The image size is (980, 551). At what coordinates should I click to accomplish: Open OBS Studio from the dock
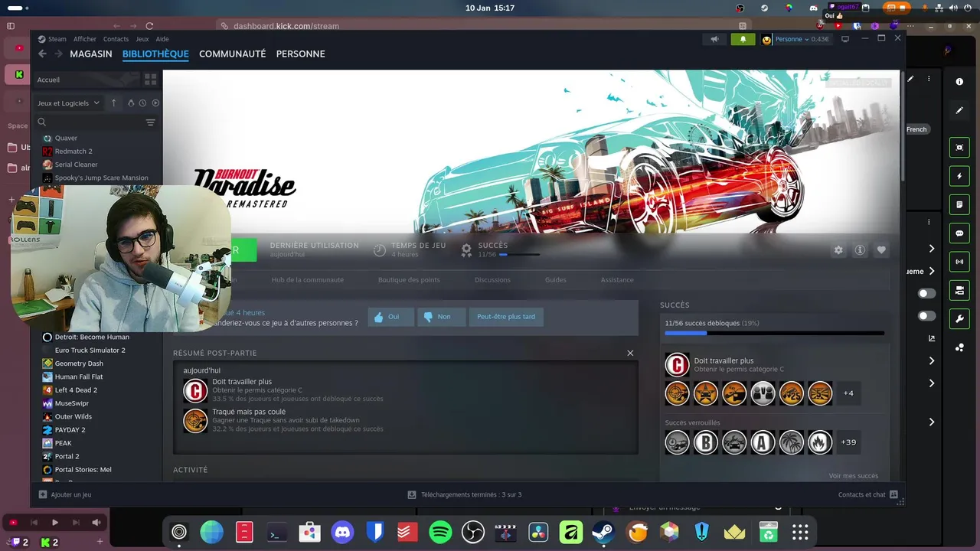[x=473, y=532]
